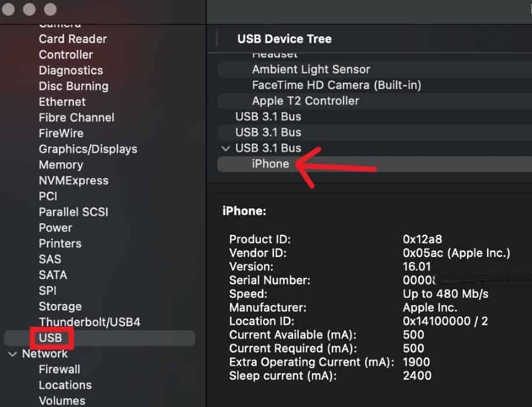
Task: Open Firewall under Network
Action: (x=59, y=369)
